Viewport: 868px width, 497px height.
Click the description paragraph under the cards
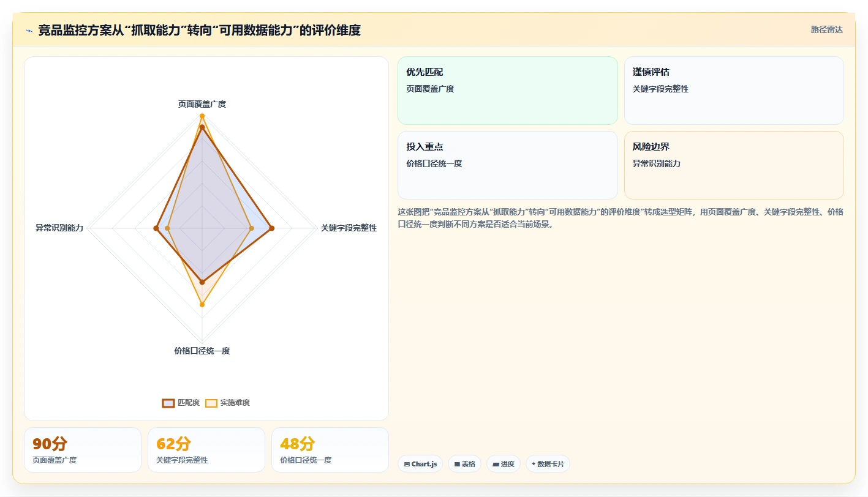pos(621,218)
